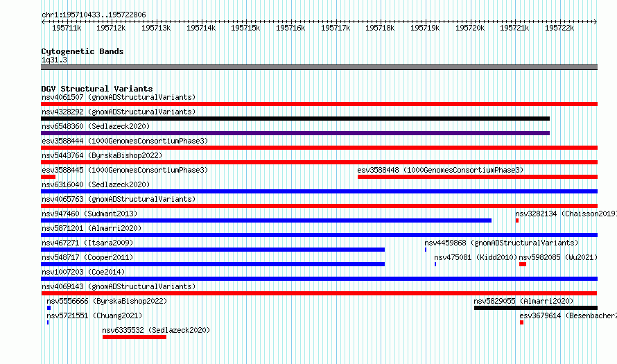The image size is (617, 364).
Task: Click the 195719k ruler mark
Action: (x=425, y=28)
